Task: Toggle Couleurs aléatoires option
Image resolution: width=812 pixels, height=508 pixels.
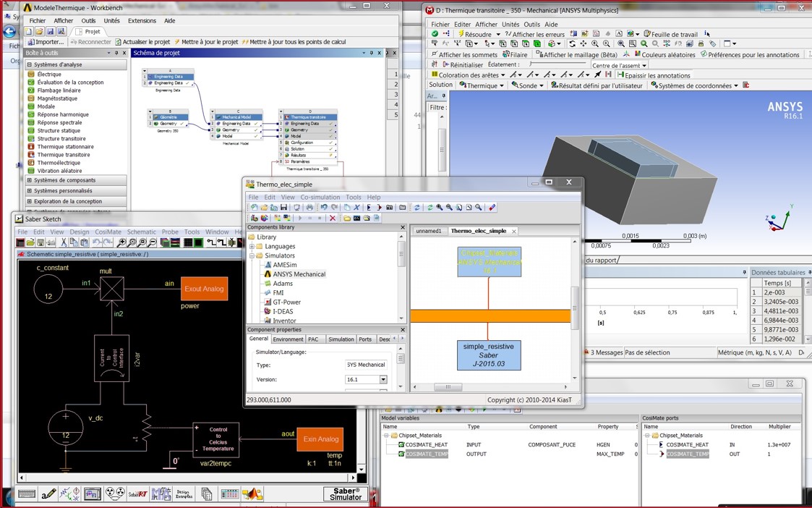Action: (663, 55)
